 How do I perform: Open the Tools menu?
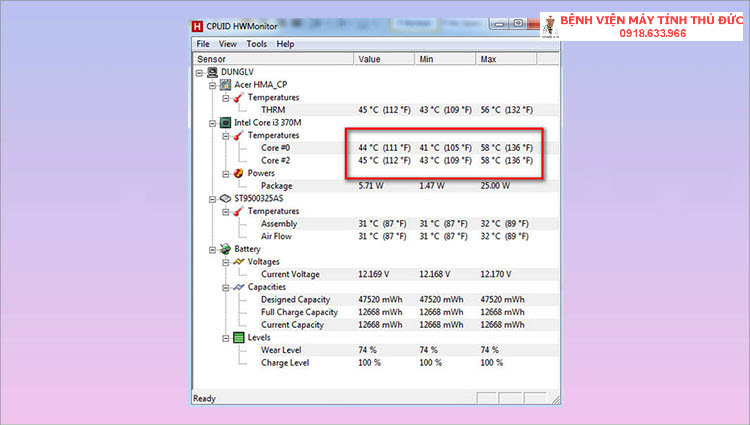256,44
